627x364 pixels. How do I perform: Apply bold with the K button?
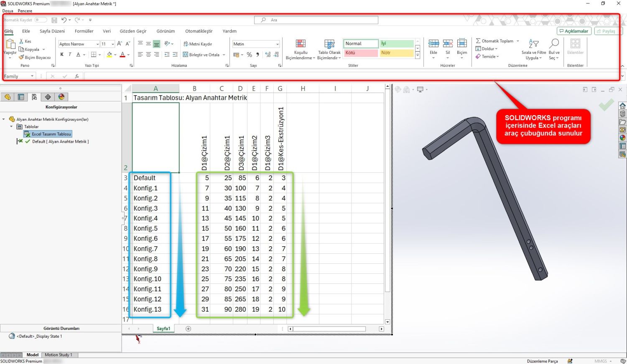(x=62, y=55)
